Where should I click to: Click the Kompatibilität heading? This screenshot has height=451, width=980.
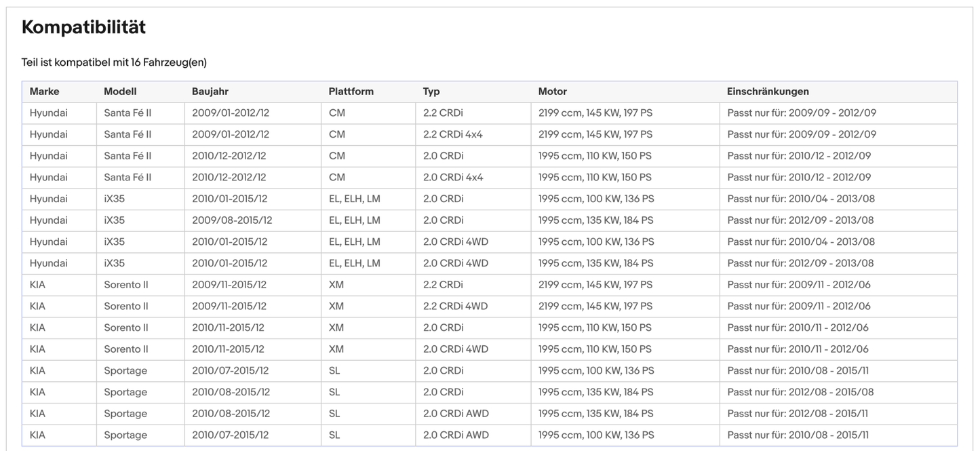point(83,27)
